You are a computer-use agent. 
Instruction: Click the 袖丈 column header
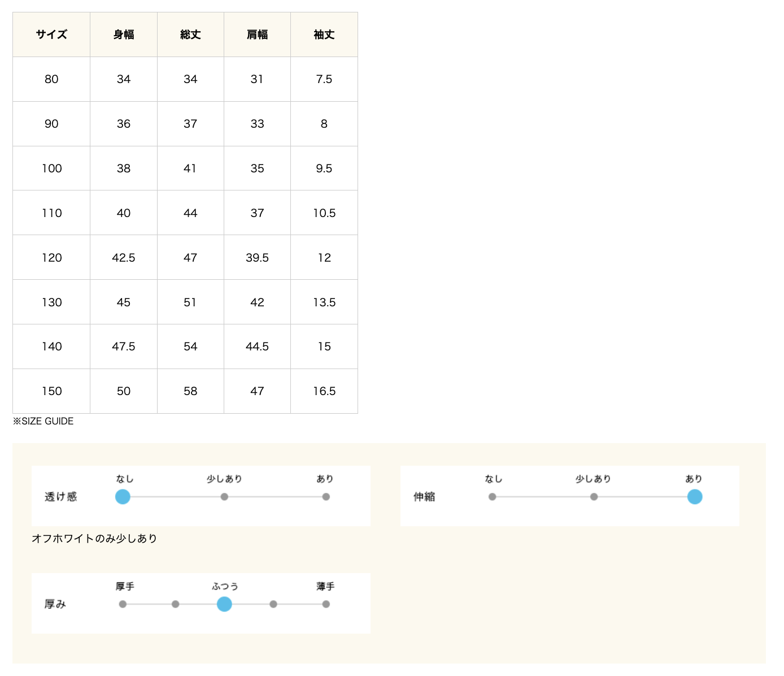tap(324, 34)
